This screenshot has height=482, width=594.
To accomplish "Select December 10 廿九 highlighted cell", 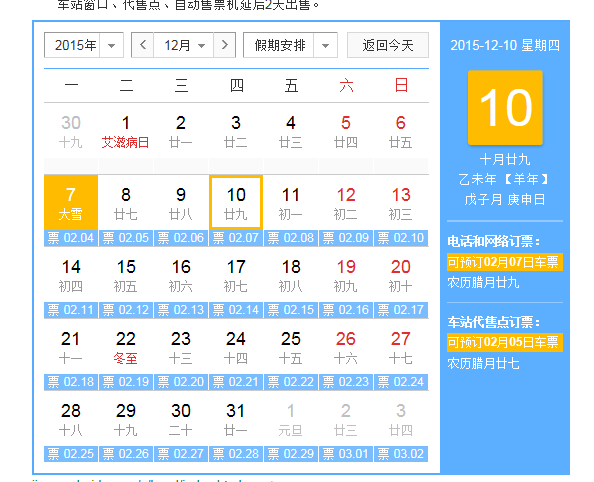I will (236, 203).
